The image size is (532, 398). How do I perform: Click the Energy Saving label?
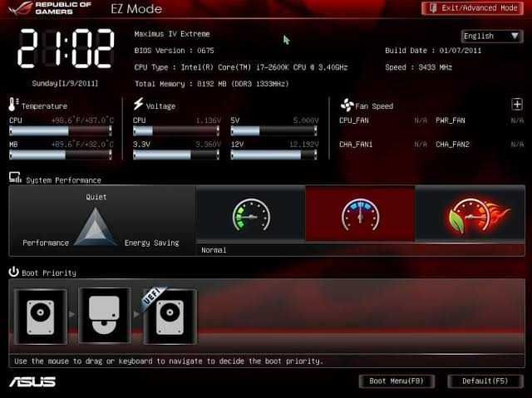coord(151,243)
